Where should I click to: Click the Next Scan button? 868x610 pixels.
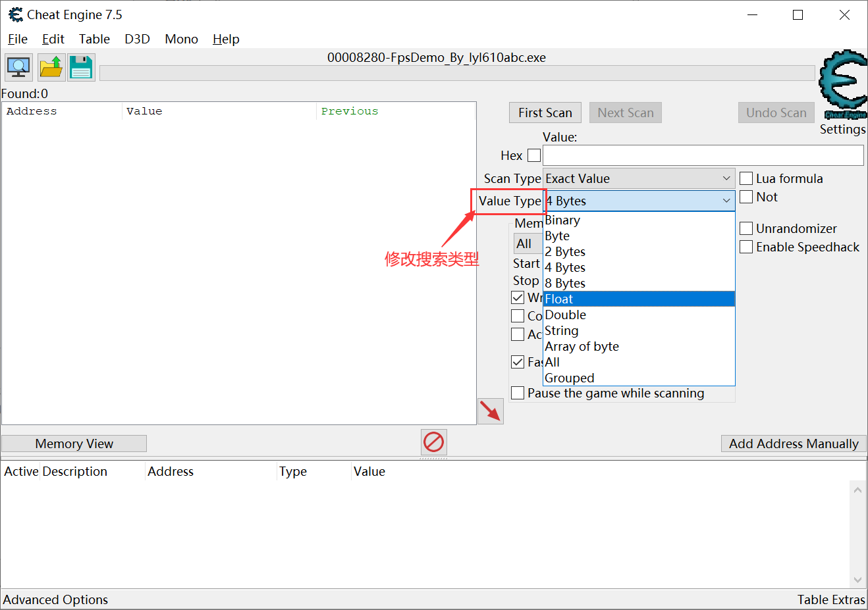coord(626,113)
